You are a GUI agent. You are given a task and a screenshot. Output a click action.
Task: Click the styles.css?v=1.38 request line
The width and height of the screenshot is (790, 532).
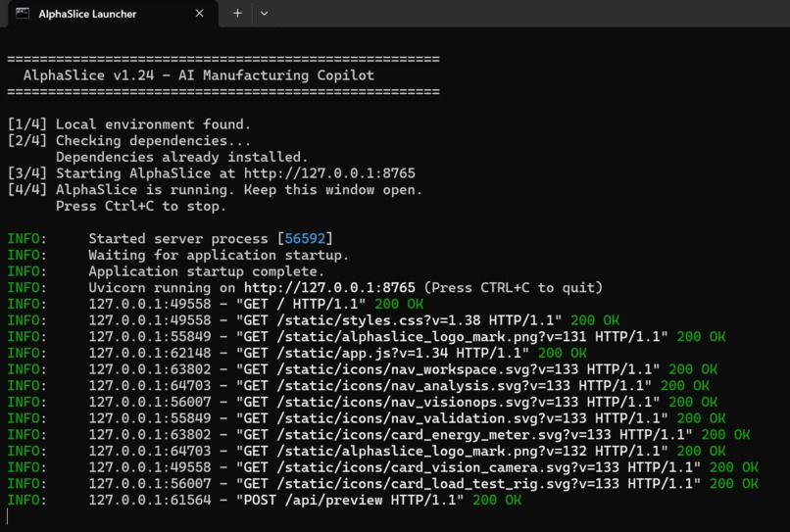[x=314, y=320]
